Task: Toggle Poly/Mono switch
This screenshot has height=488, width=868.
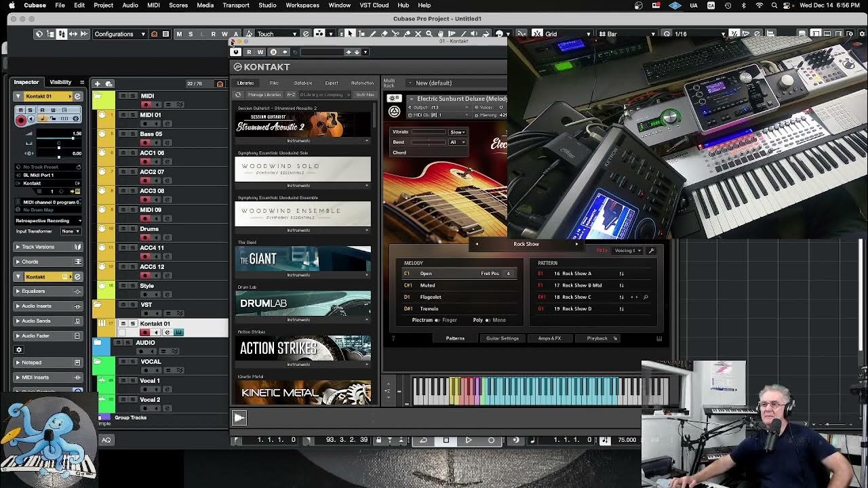Action: pos(488,320)
